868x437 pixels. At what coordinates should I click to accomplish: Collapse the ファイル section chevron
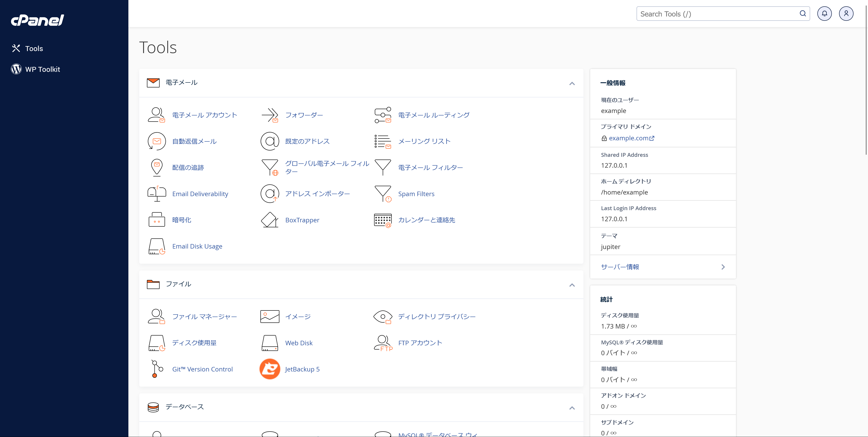coord(572,285)
